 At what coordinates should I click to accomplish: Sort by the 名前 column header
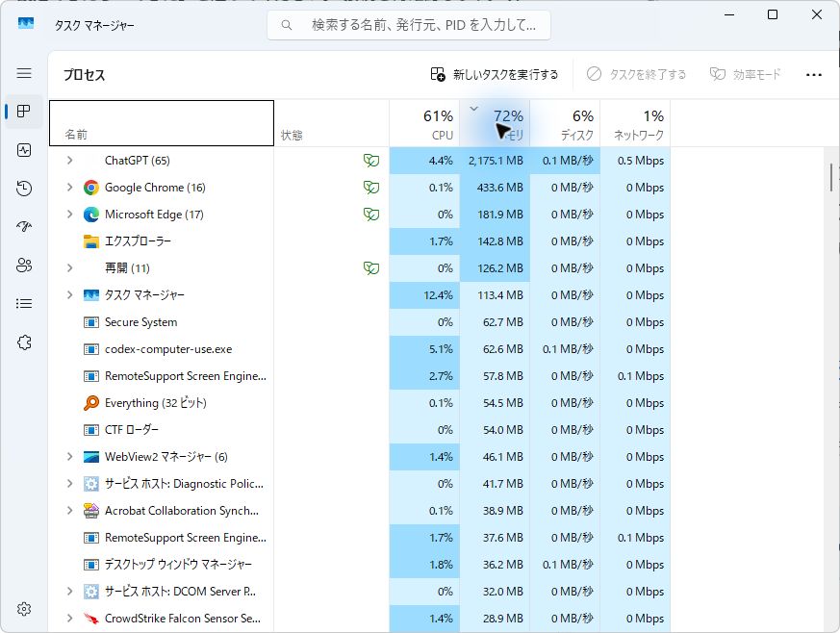(x=162, y=123)
